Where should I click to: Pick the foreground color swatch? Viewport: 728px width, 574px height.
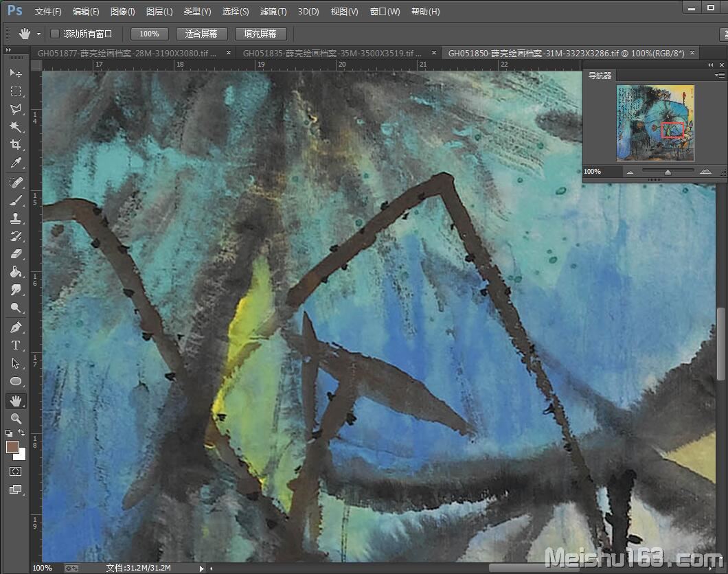(x=12, y=447)
